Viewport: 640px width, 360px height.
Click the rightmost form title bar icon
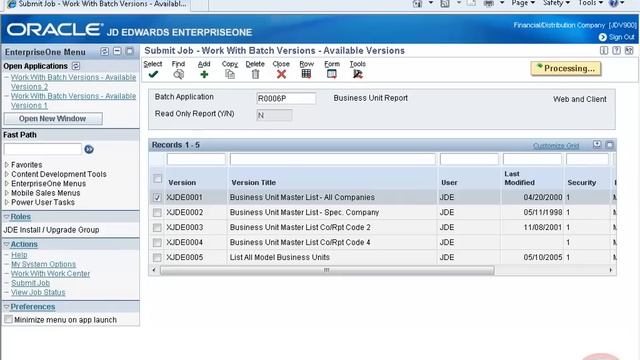(x=629, y=51)
